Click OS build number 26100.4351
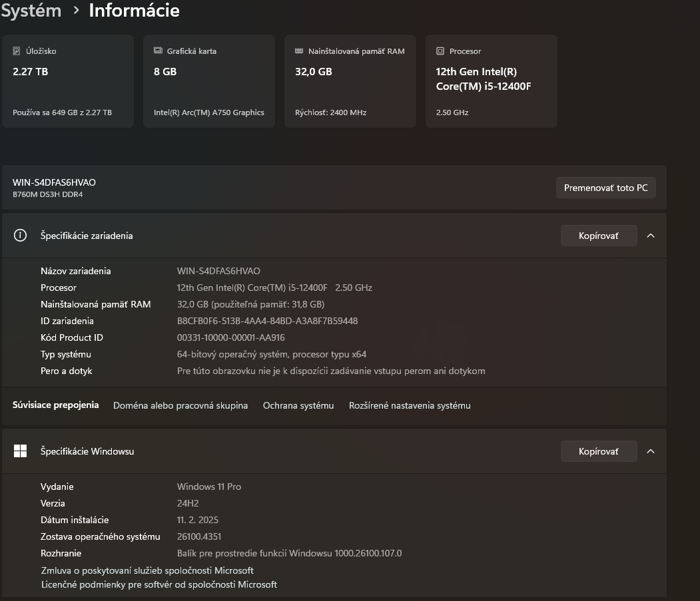Viewport: 700px width, 601px height. 199,536
